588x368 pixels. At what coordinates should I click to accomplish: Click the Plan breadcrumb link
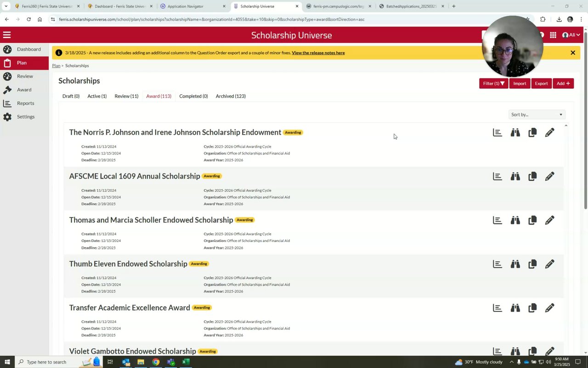pos(56,66)
